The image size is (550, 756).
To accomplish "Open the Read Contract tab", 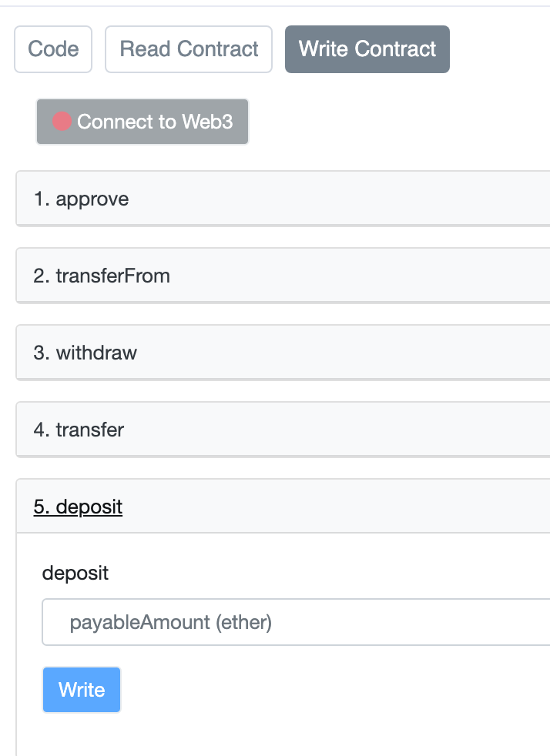I will (x=189, y=49).
